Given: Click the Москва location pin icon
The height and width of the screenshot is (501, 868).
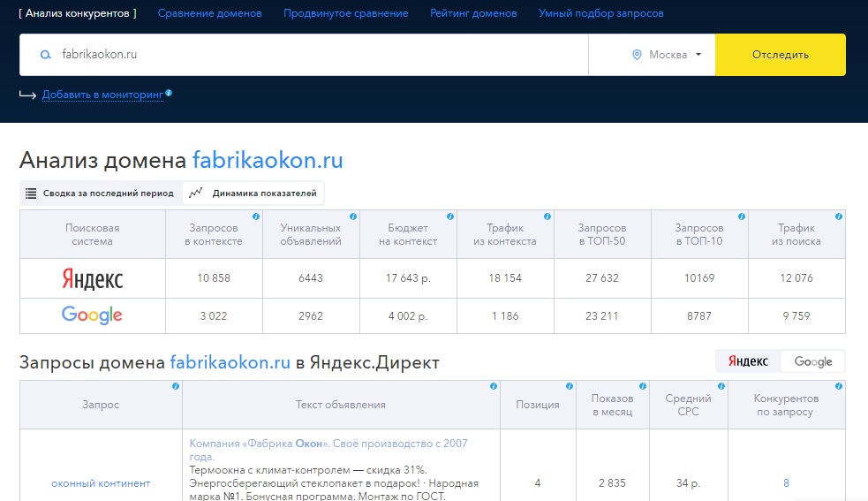Looking at the screenshot, I should coord(637,54).
